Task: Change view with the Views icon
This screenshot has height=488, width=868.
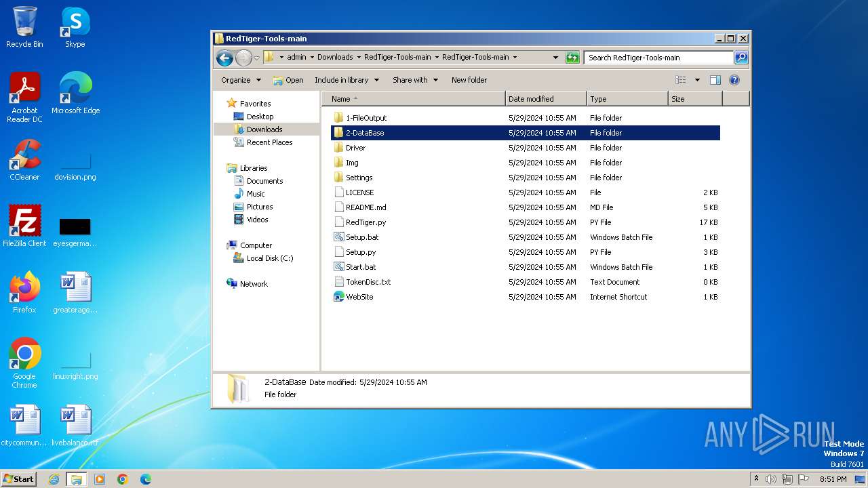Action: pos(681,80)
